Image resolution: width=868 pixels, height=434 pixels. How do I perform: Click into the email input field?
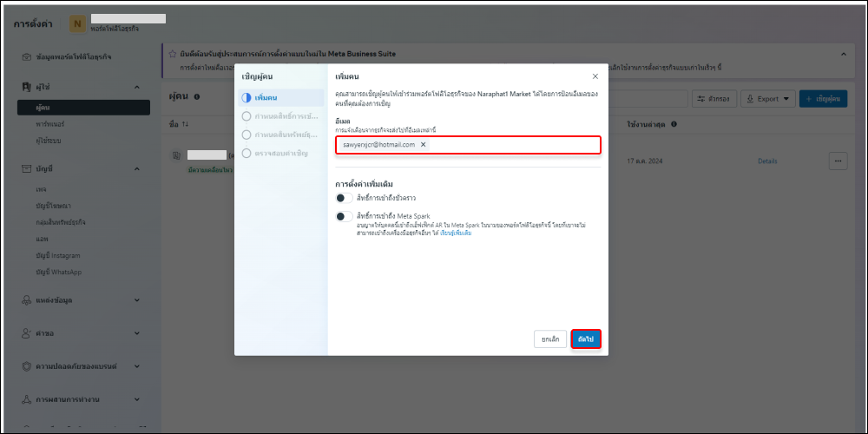[x=468, y=144]
